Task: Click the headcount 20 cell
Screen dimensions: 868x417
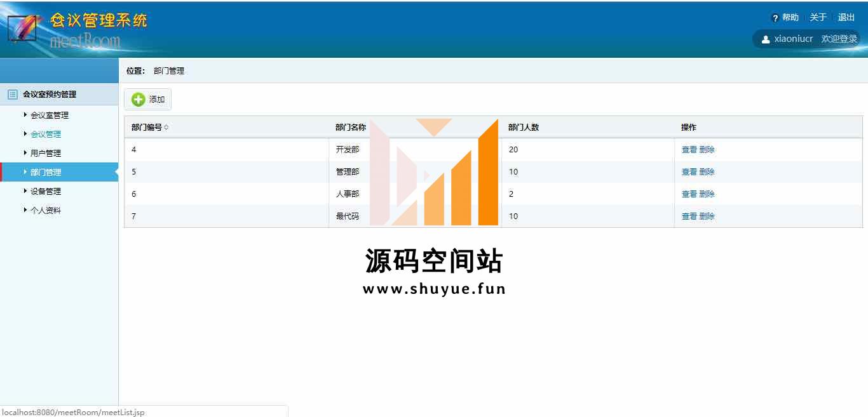Action: pos(588,150)
